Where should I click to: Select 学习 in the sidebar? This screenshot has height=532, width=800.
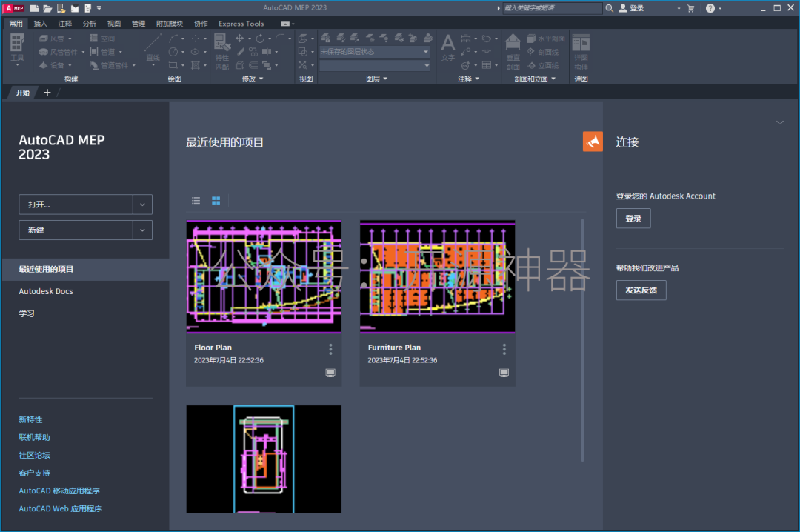(x=27, y=313)
